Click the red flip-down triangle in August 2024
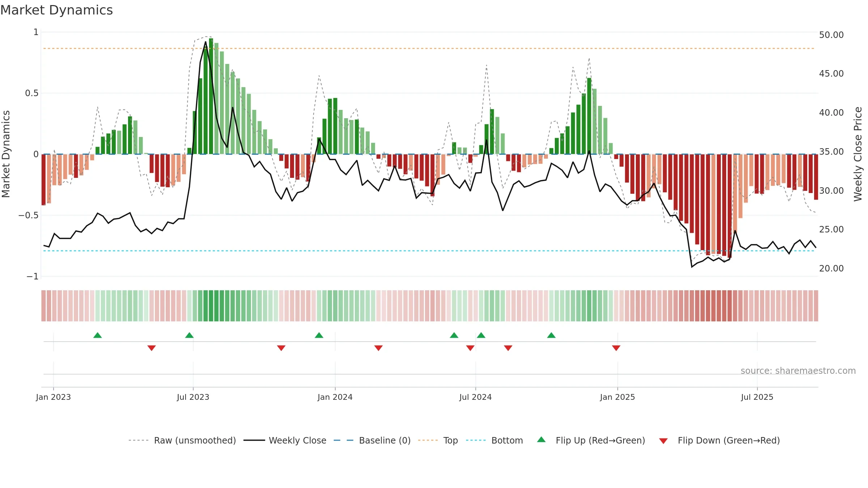The height and width of the screenshot is (488, 868). (x=508, y=348)
